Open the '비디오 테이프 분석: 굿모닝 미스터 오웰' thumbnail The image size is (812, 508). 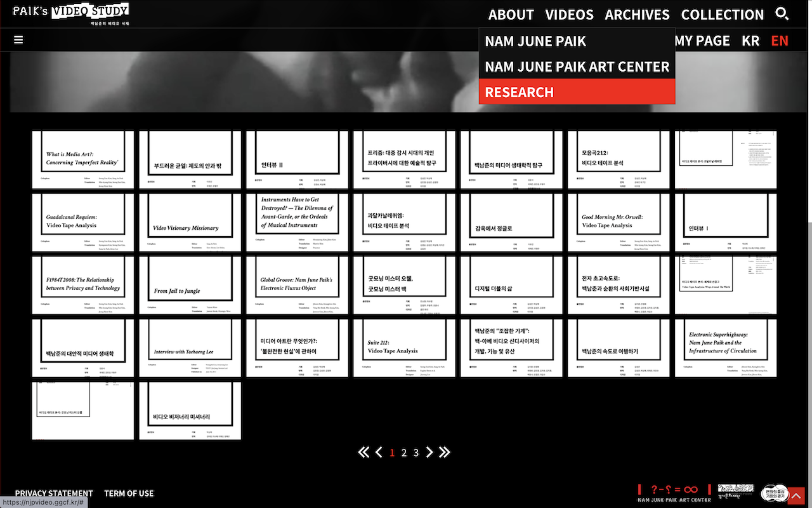(x=83, y=411)
